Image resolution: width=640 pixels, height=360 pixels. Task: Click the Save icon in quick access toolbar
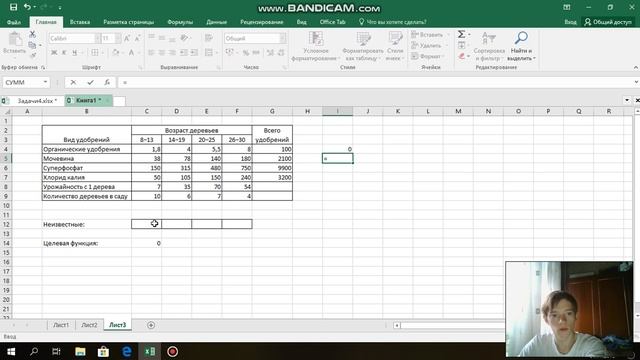coord(13,7)
